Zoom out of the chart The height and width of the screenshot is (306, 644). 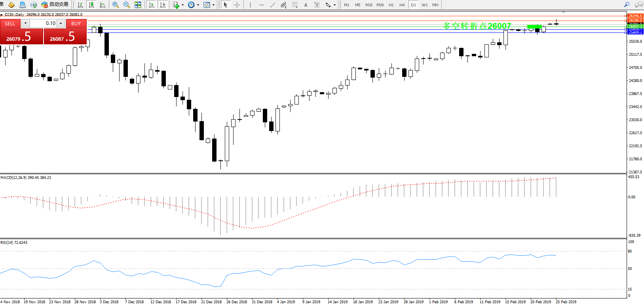point(127,5)
